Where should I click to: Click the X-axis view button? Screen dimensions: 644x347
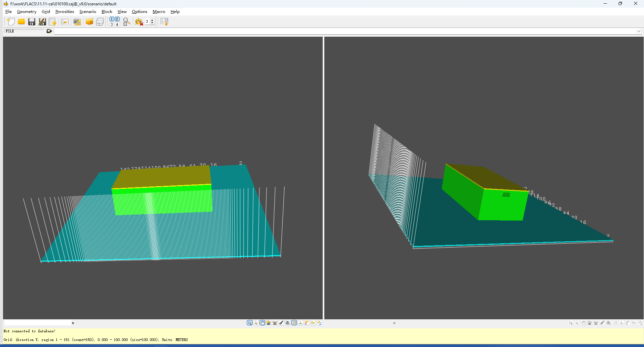307,323
